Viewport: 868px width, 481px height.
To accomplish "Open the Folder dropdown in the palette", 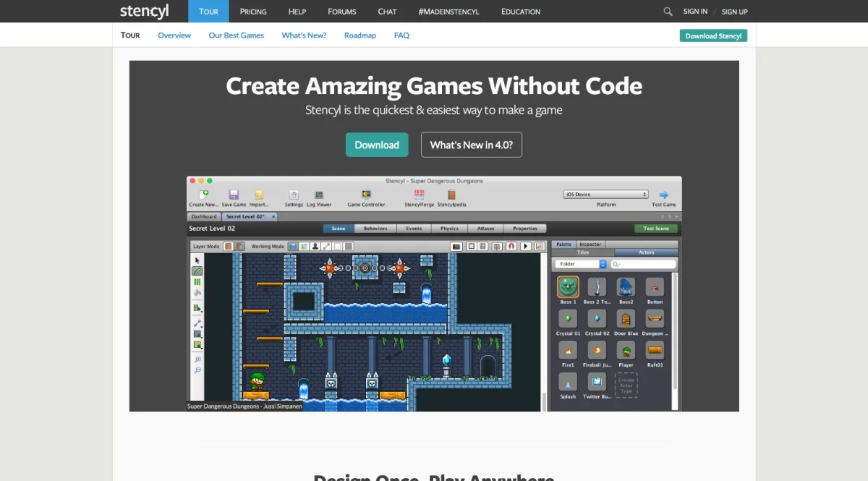I will [581, 264].
